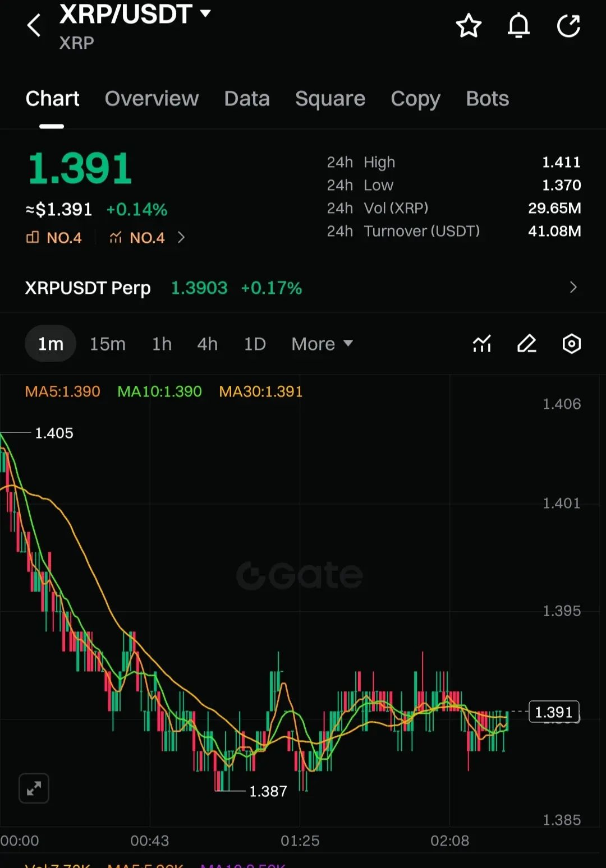Tap the +0.14% change value
Screen dimensions: 606x868
pos(137,210)
